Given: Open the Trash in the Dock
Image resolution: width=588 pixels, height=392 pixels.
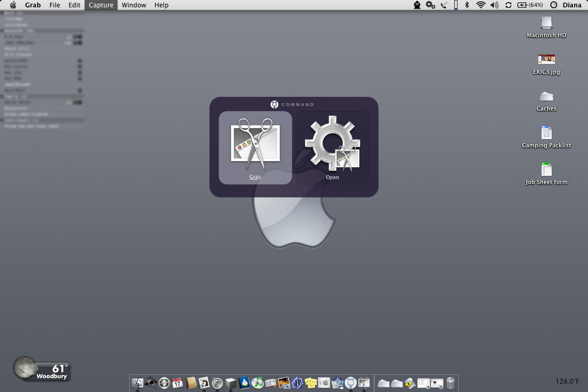Looking at the screenshot, I should pyautogui.click(x=450, y=382).
